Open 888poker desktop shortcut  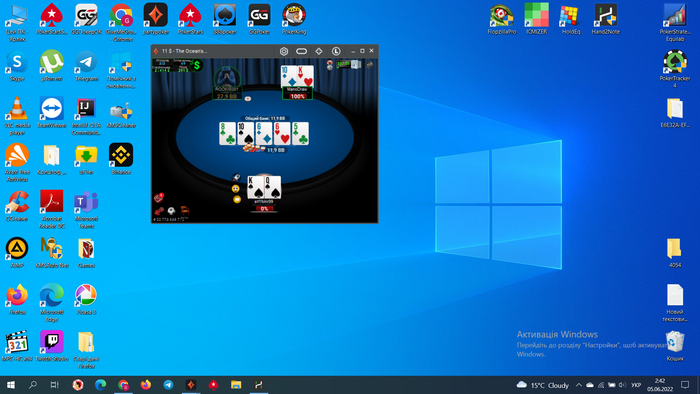[x=225, y=19]
